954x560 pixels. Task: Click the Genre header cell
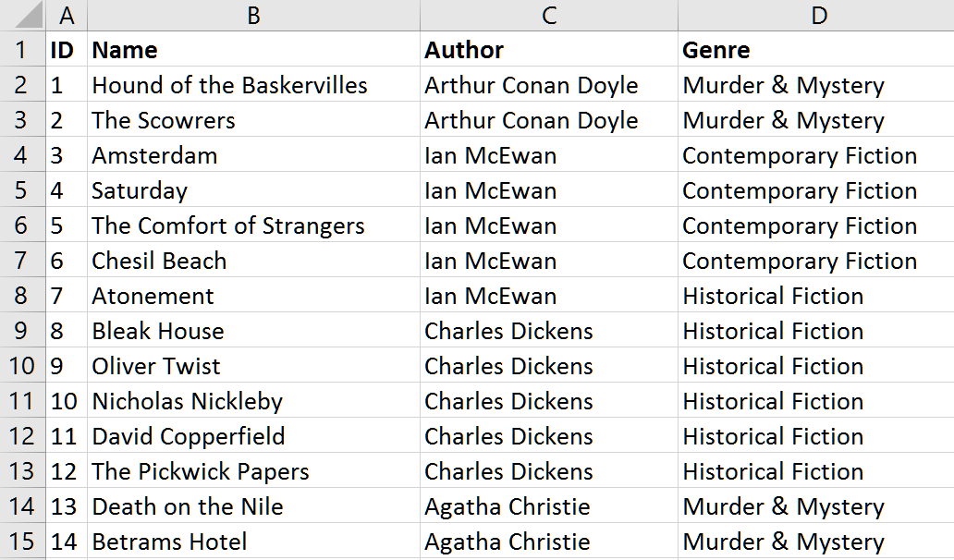815,50
